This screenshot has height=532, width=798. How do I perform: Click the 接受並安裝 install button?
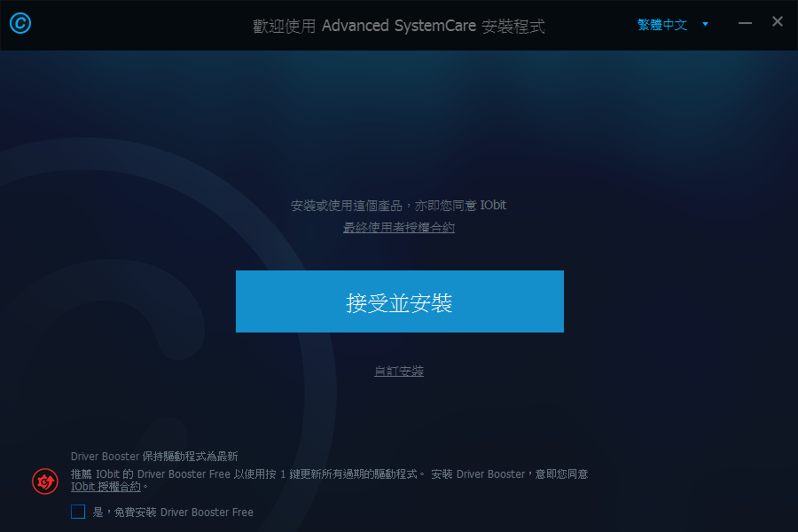point(400,301)
